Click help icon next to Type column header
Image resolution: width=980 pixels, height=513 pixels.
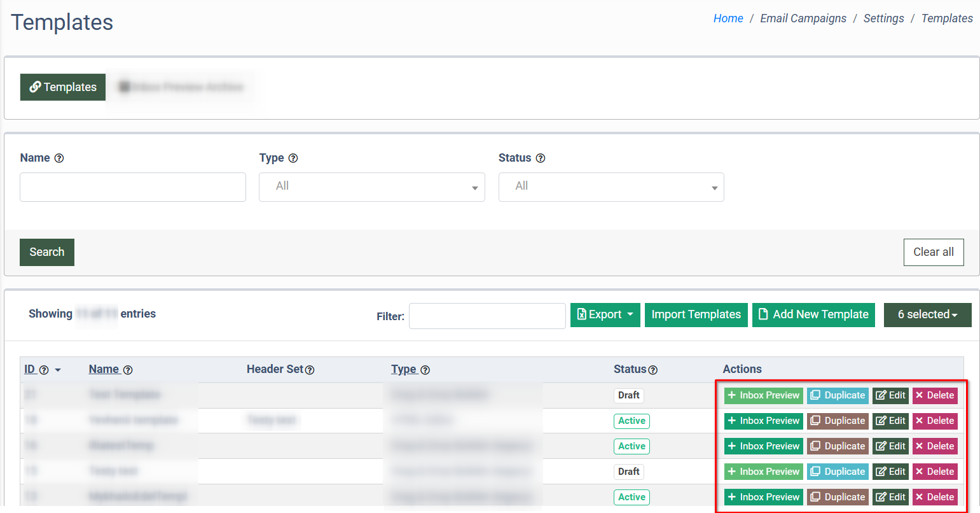[x=425, y=370]
